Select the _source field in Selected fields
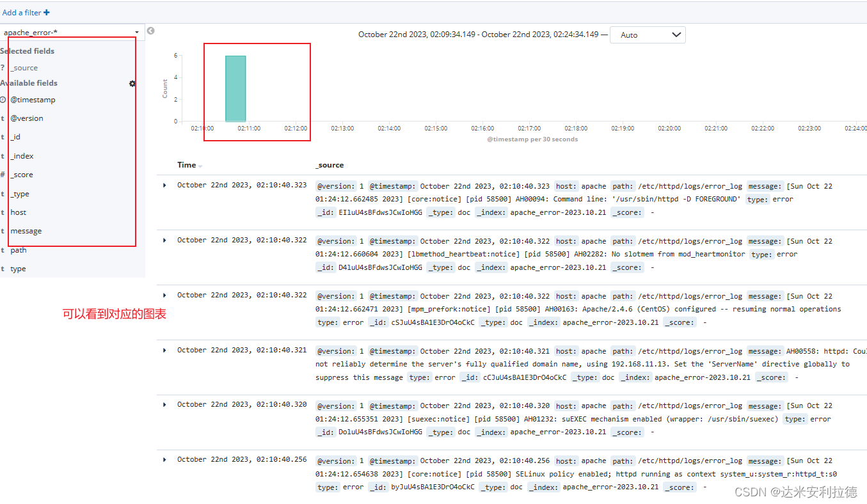The width and height of the screenshot is (867, 504). (x=24, y=68)
